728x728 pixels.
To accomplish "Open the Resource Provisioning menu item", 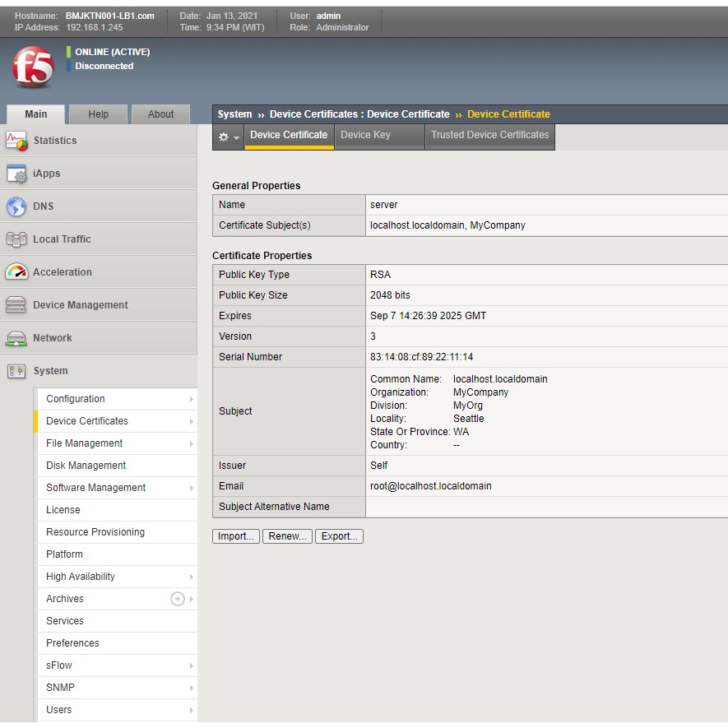I will [x=95, y=532].
